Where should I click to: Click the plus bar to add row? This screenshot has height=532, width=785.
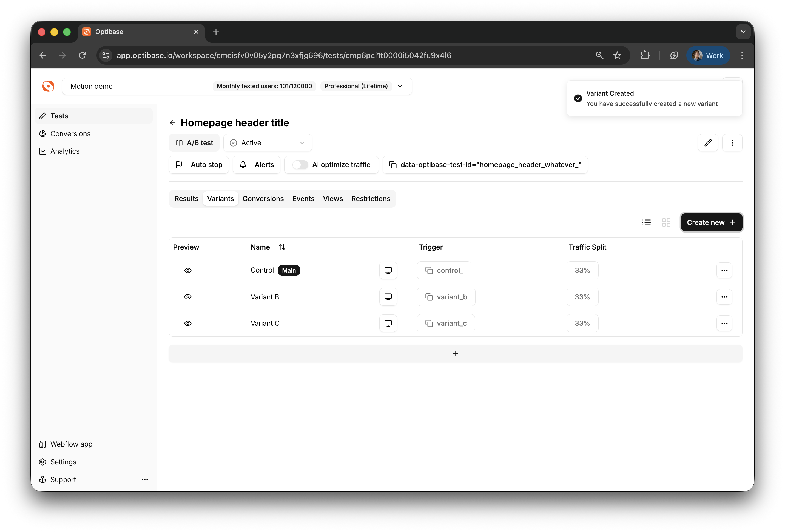point(455,353)
